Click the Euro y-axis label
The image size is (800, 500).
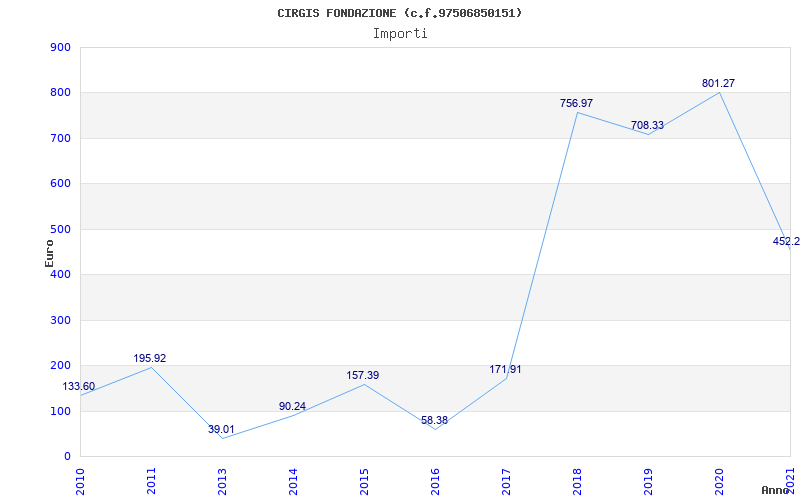point(49,252)
